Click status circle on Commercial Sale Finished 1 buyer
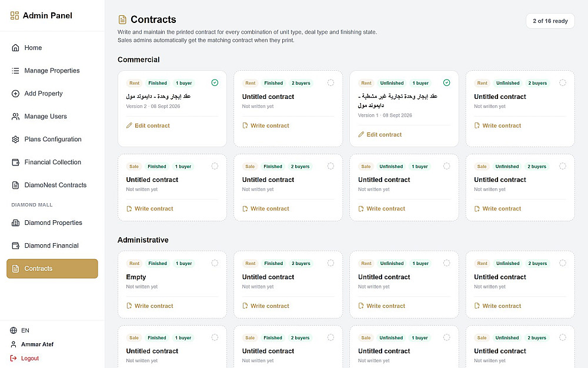This screenshot has height=368, width=588. 215,166
